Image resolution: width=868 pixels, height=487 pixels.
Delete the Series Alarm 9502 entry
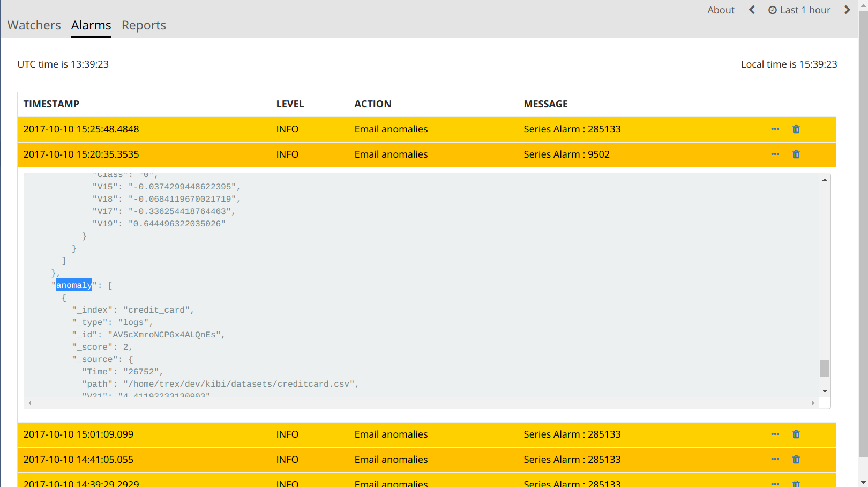796,154
